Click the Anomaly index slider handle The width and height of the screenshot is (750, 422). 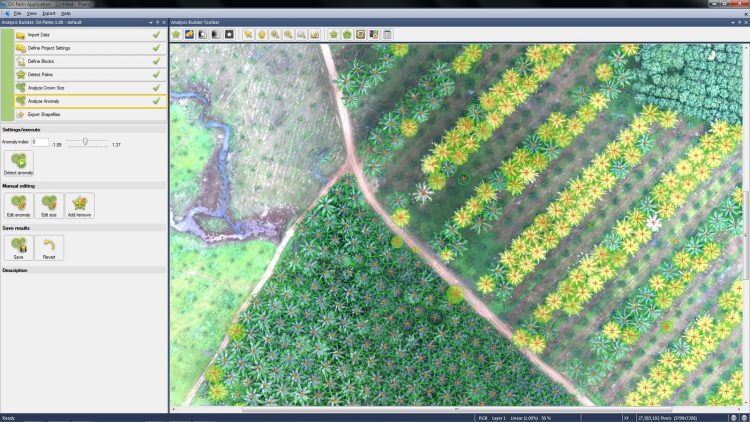point(85,142)
